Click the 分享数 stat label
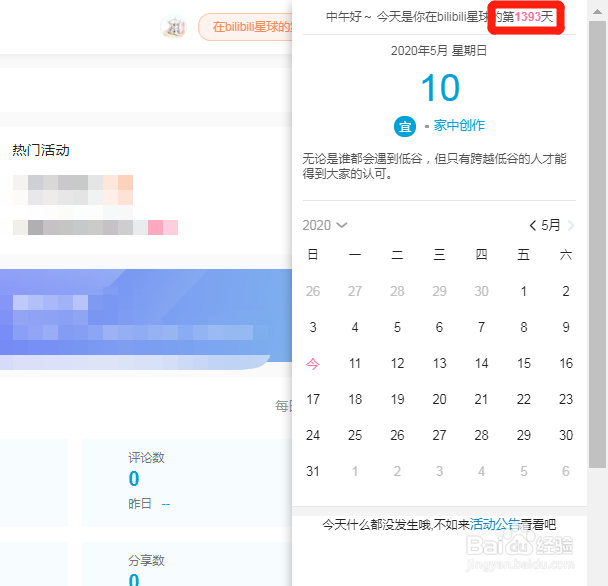The width and height of the screenshot is (608, 586). coord(146,560)
